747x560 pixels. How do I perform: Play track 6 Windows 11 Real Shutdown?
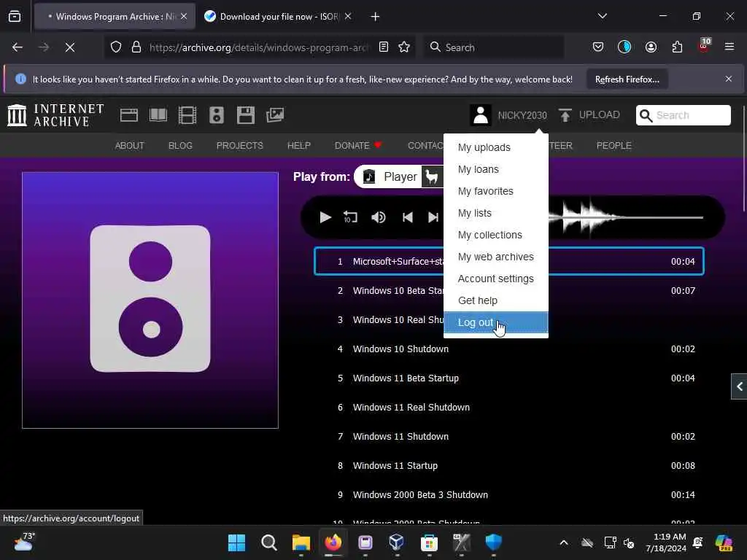tap(508, 408)
